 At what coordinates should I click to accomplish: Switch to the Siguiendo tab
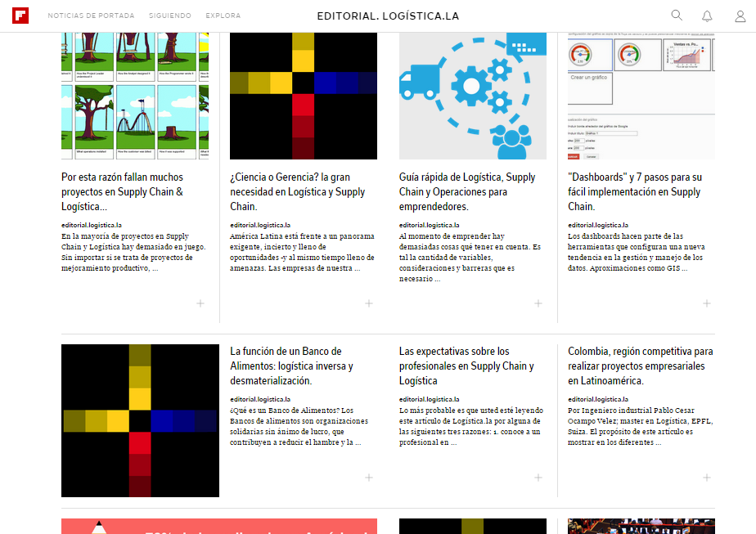[170, 16]
